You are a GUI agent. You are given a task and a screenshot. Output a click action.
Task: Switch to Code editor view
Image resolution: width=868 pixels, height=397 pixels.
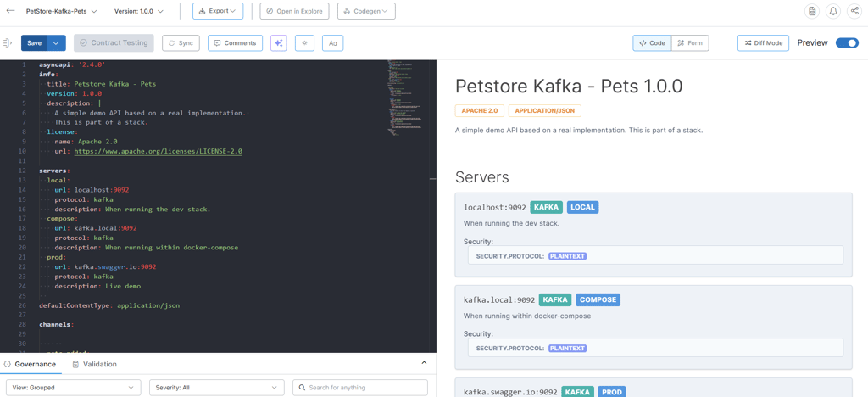click(x=652, y=43)
